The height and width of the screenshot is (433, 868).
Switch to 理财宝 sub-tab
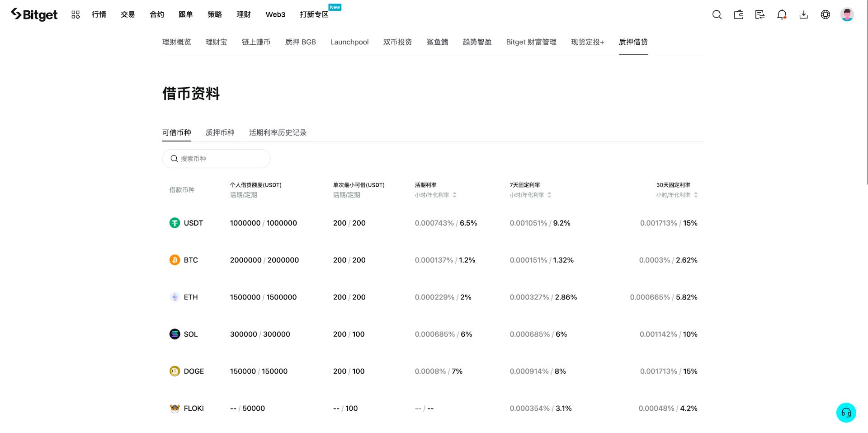[217, 42]
